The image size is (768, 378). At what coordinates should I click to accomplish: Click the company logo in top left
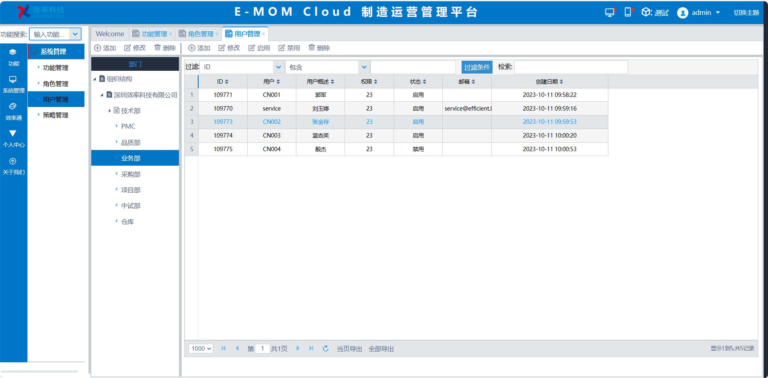pyautogui.click(x=41, y=12)
